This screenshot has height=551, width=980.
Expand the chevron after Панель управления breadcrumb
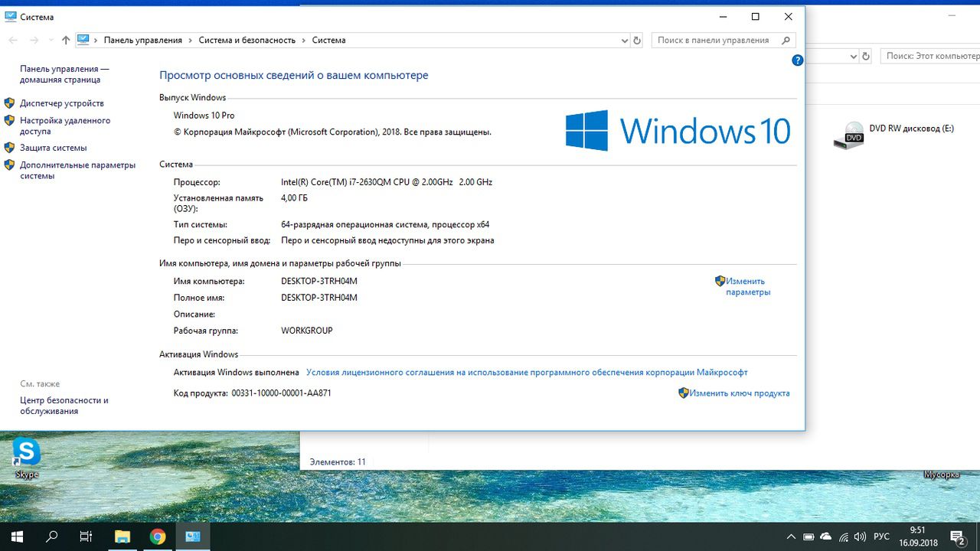(x=191, y=40)
